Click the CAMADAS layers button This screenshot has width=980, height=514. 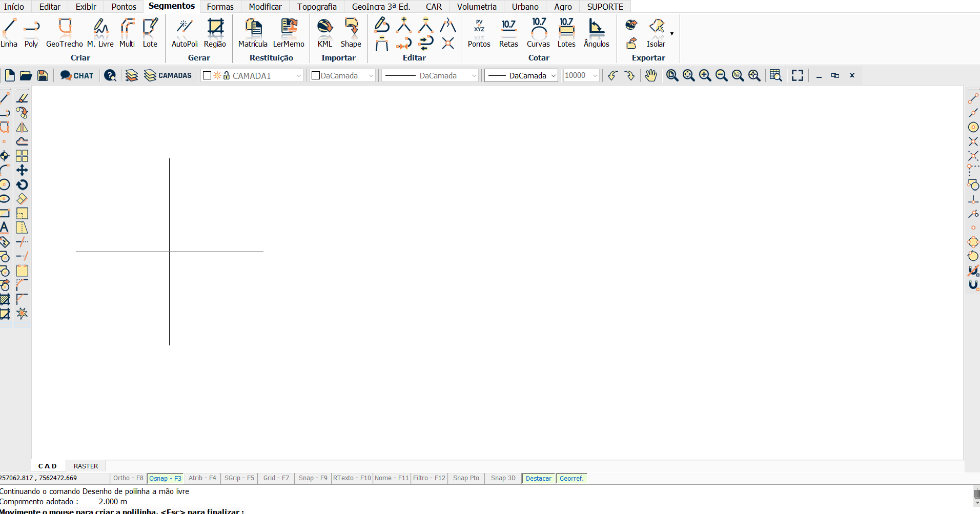168,76
